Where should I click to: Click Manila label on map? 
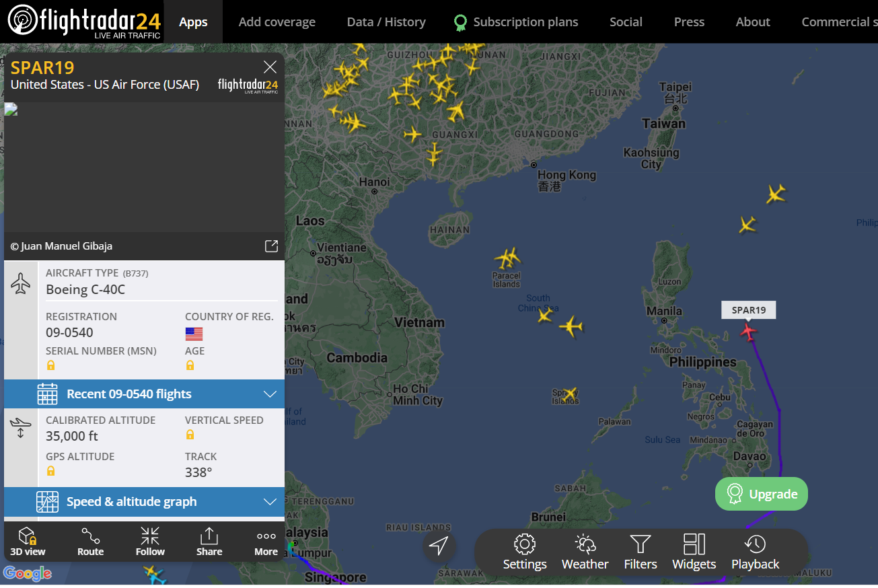pyautogui.click(x=664, y=311)
